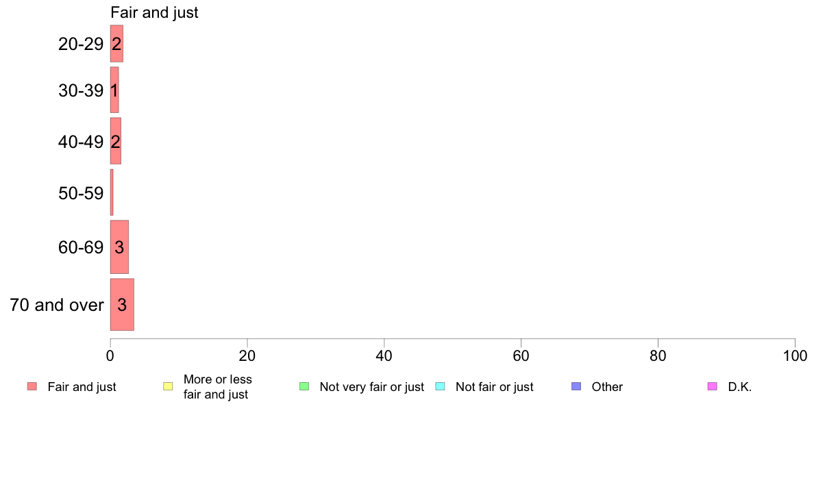Select the 70 and over bar
This screenshot has height=504, width=814.
[x=122, y=305]
